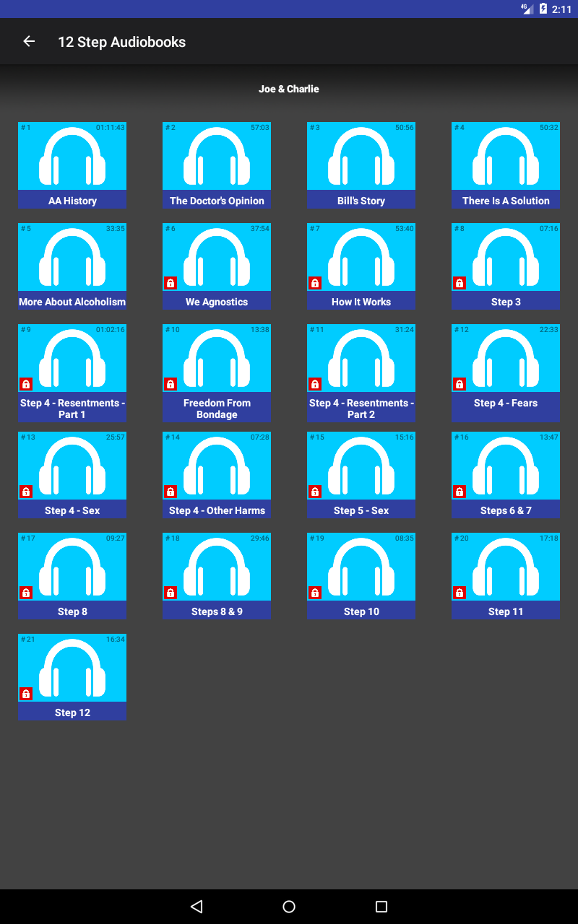Tap the lock icon on Step 3

tap(460, 283)
